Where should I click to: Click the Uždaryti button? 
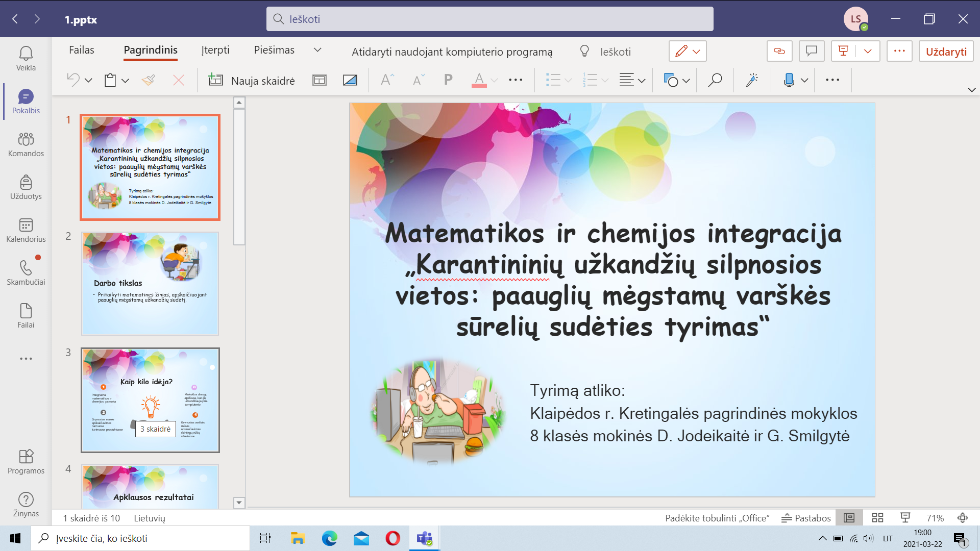point(946,52)
